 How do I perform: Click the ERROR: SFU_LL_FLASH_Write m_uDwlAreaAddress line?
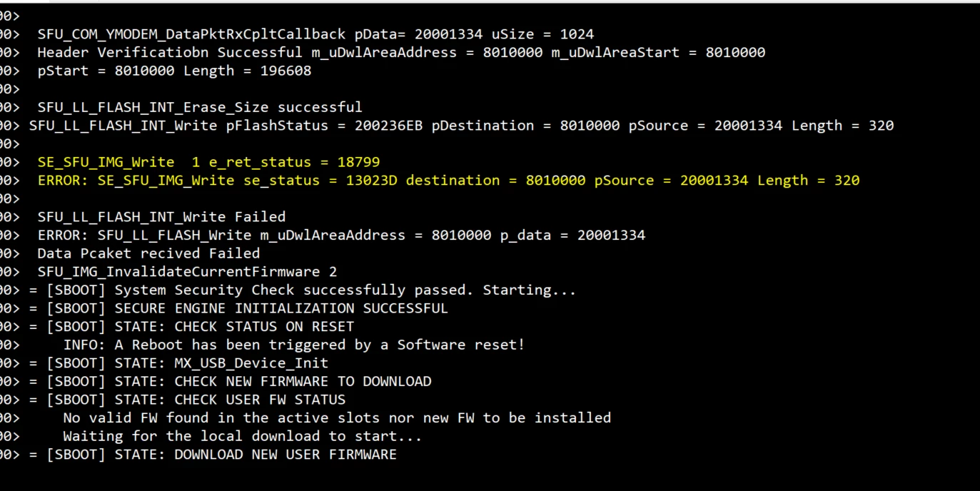point(341,235)
